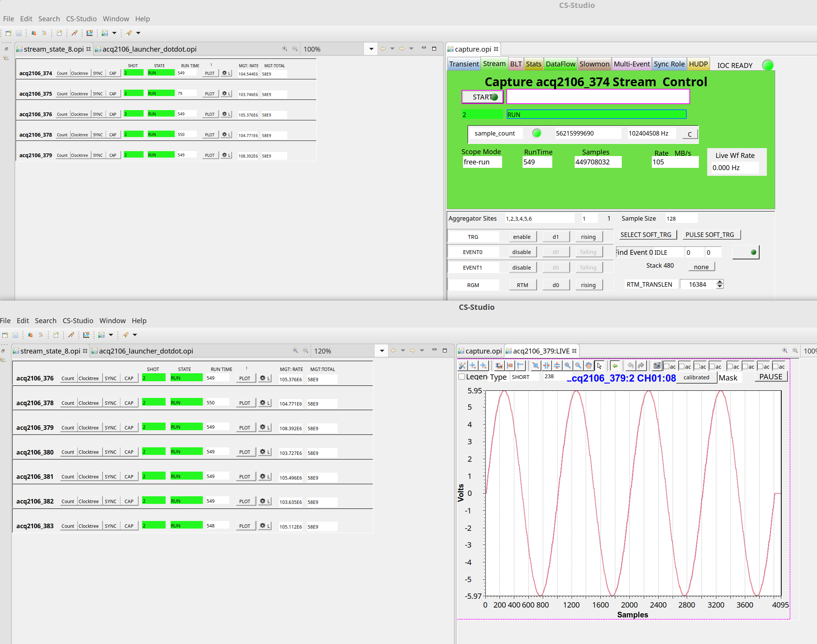Toggle the Legend checkbox in live plot
The height and width of the screenshot is (644, 817).
click(462, 377)
